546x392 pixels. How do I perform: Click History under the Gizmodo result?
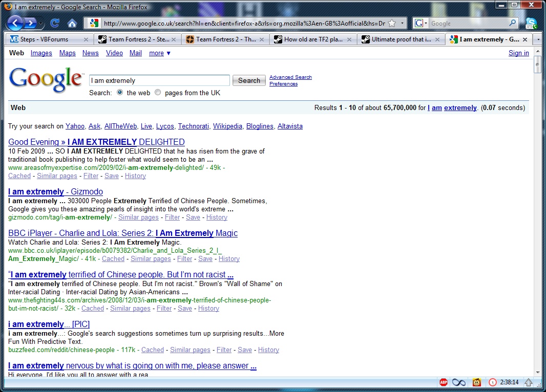tap(217, 217)
